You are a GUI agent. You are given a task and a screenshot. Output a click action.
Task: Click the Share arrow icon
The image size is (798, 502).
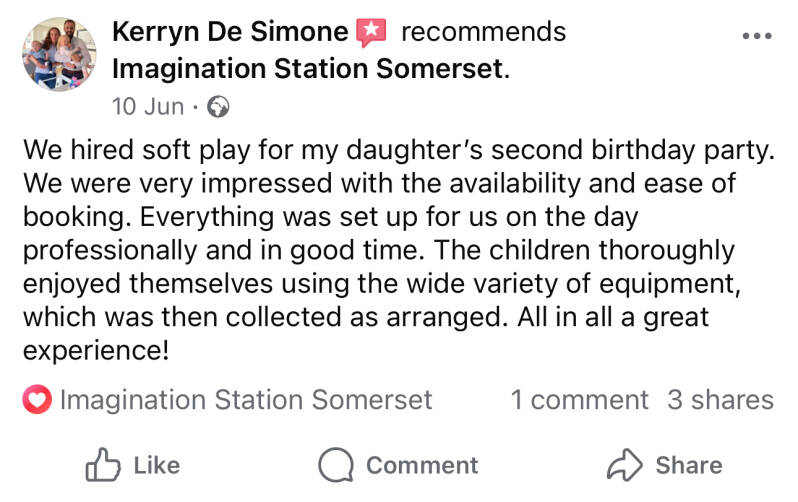tap(625, 465)
